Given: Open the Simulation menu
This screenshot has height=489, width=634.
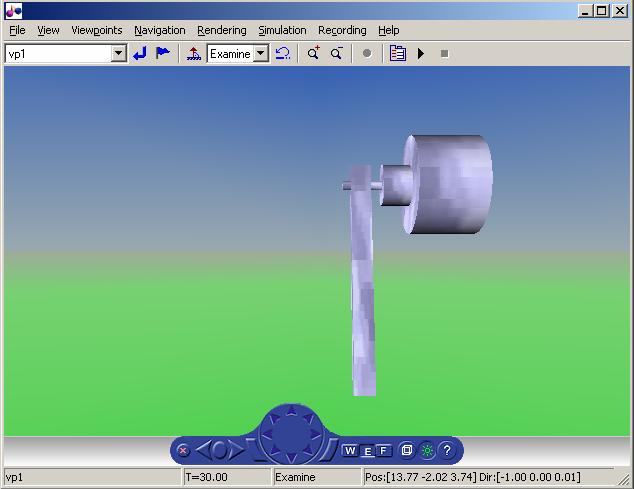Looking at the screenshot, I should tap(282, 30).
